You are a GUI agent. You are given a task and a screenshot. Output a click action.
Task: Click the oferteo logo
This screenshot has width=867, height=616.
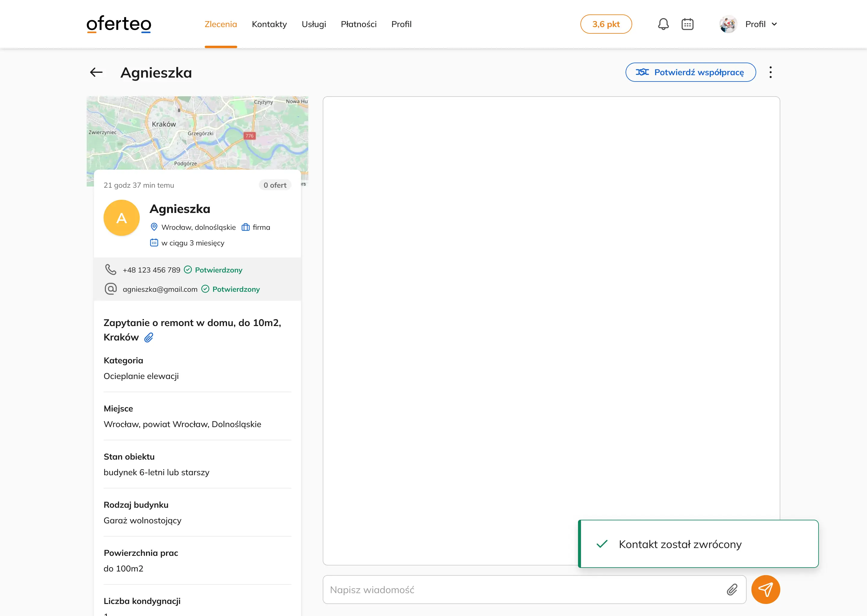click(119, 24)
